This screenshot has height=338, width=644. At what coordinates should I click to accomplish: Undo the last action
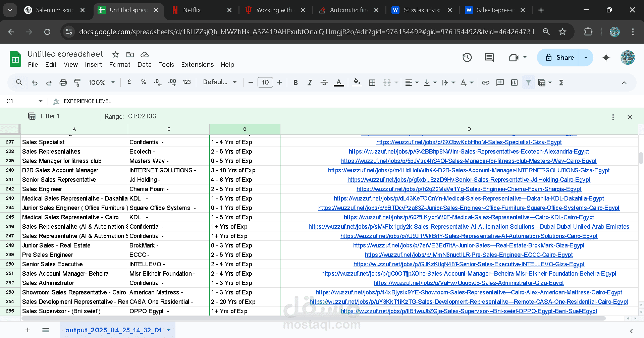coord(35,82)
